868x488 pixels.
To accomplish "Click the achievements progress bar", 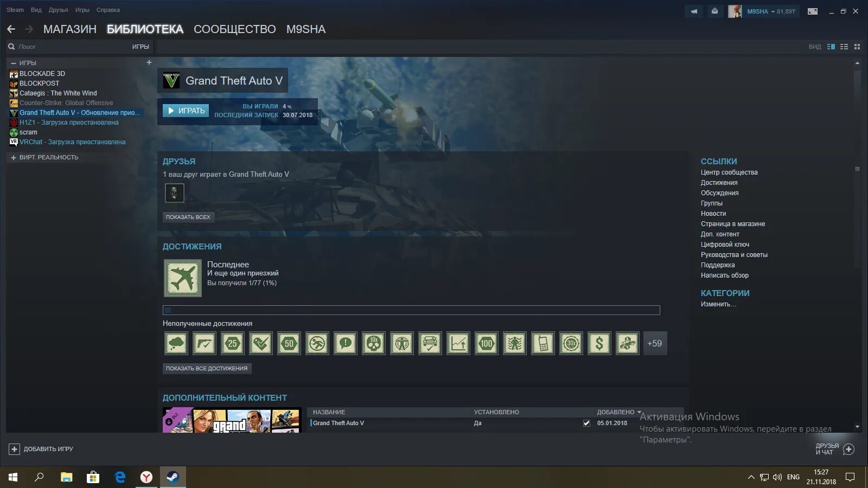I will 411,310.
